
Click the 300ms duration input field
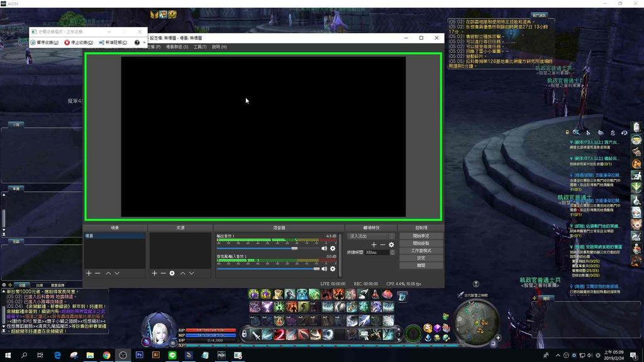pos(377,253)
